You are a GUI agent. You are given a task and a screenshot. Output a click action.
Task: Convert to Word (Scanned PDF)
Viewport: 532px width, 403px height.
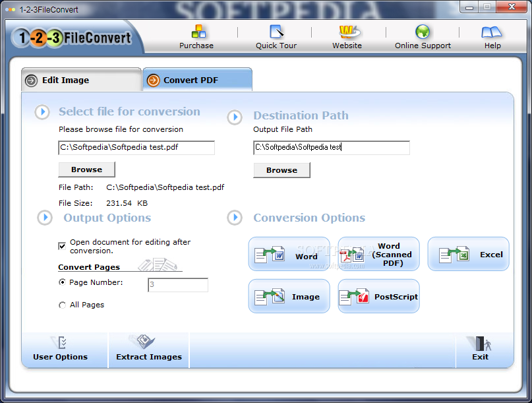click(x=378, y=254)
